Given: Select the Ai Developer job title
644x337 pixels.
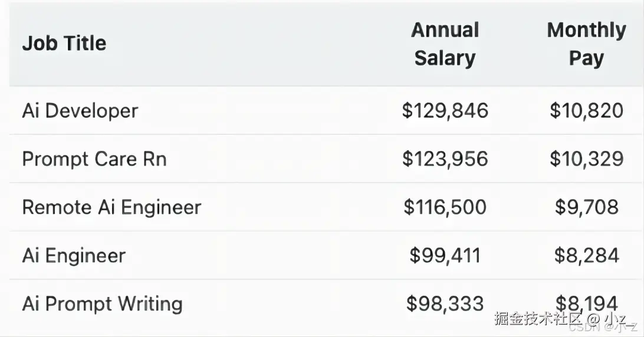Looking at the screenshot, I should 80,111.
